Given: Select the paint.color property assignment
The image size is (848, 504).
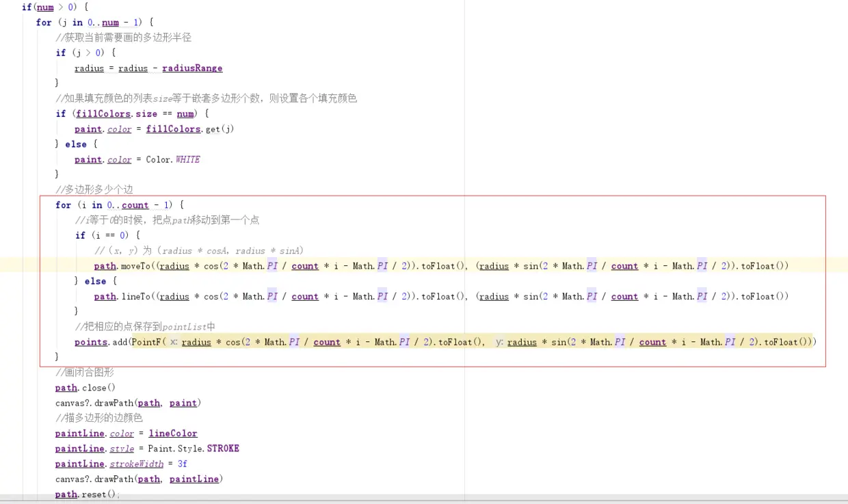Looking at the screenshot, I should (103, 129).
